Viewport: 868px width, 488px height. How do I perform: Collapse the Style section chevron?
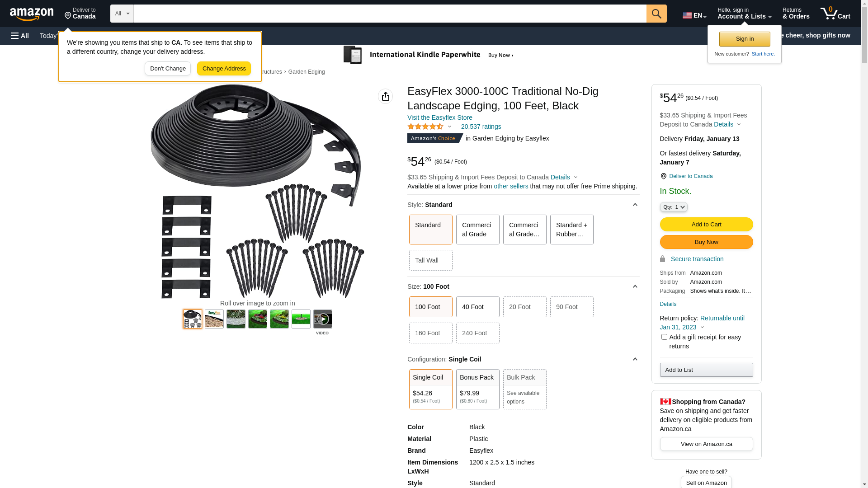[635, 205]
